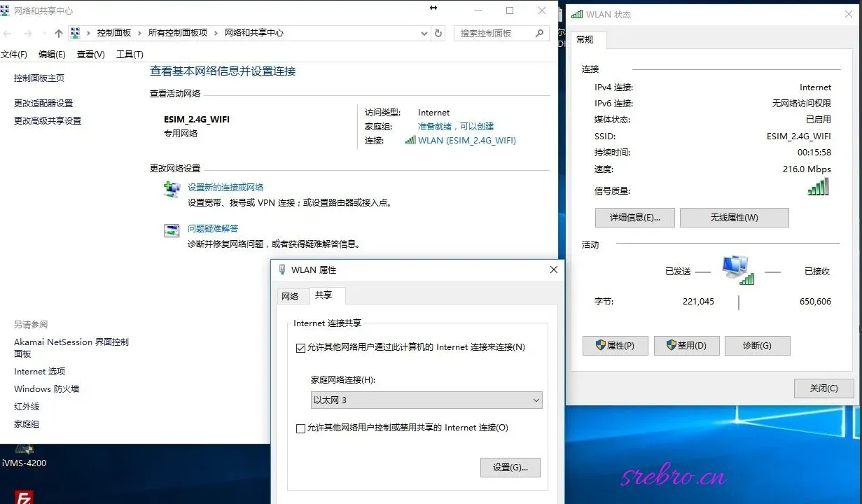Click the search magnifier icon
862x504 pixels.
[x=539, y=33]
